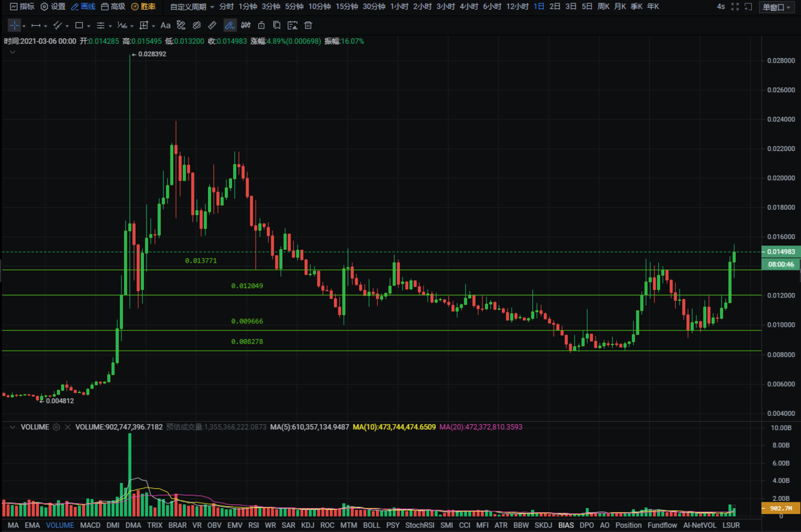801x532 pixels.
Task: Select the Fibonacci retracement lines tool
Action: [100, 25]
